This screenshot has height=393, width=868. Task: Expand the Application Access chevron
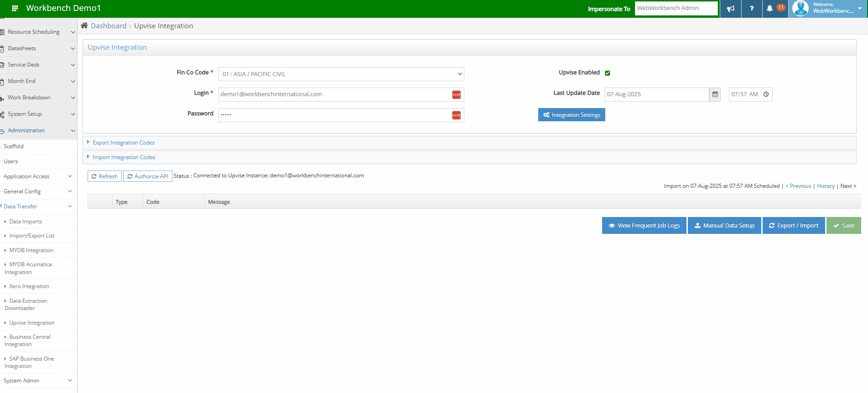[70, 176]
